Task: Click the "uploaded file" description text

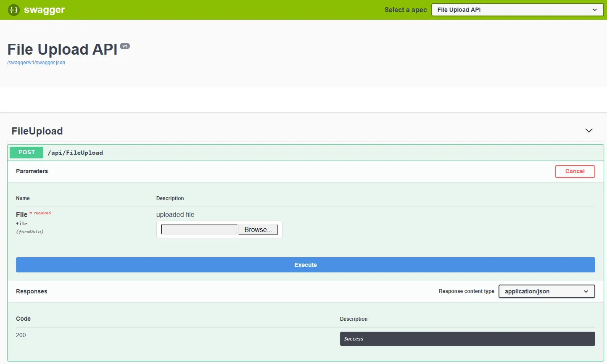Action: (x=175, y=214)
